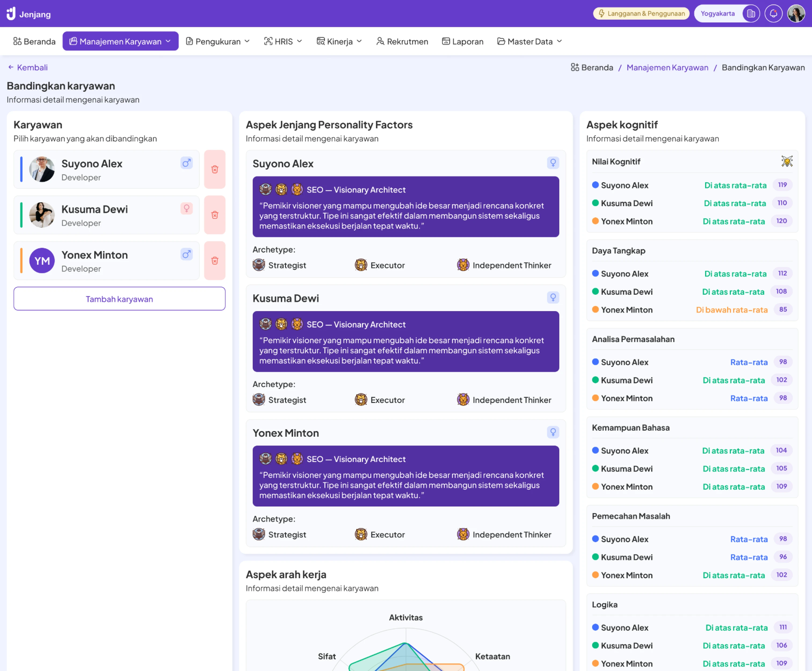Open the HRIS dropdown menu
The width and height of the screenshot is (812, 671).
[x=283, y=41]
